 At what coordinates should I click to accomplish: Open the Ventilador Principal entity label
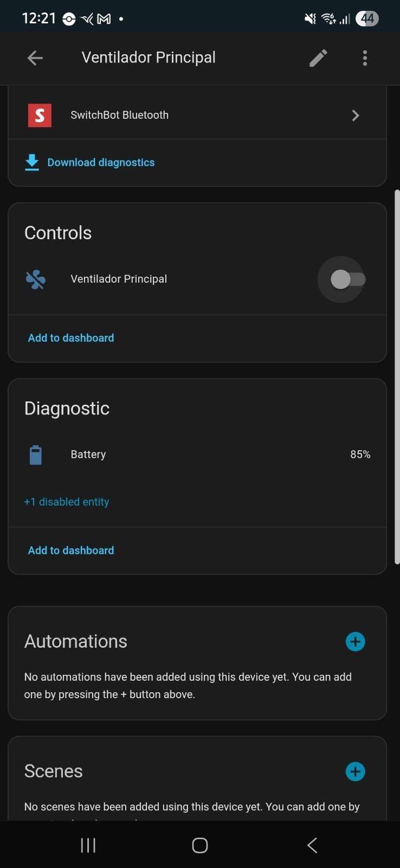119,279
